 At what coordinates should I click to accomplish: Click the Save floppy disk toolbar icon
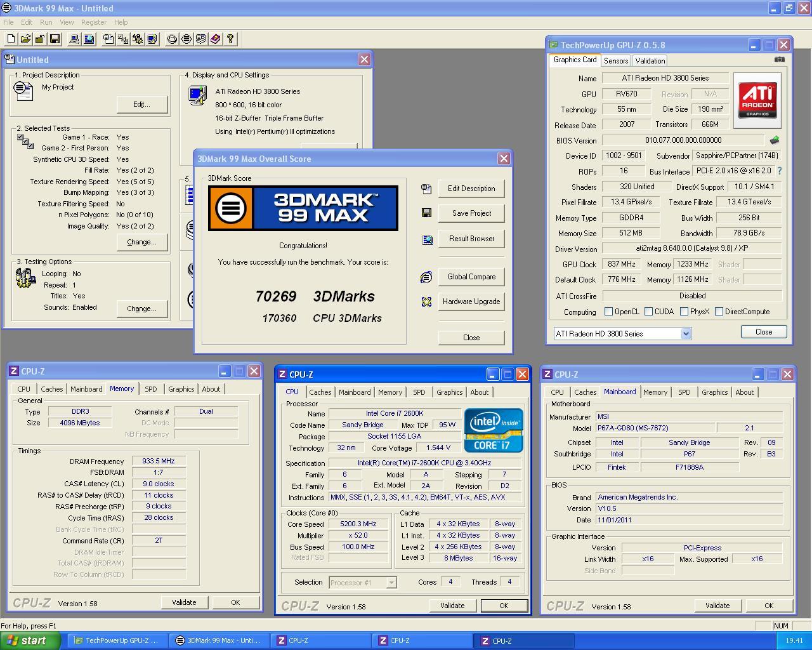(55, 39)
